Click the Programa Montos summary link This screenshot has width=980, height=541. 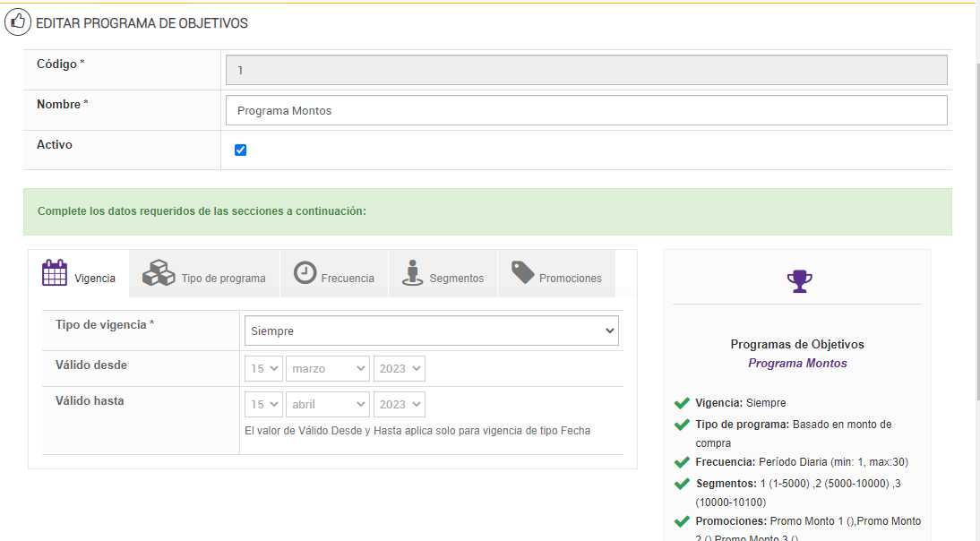[x=797, y=364]
